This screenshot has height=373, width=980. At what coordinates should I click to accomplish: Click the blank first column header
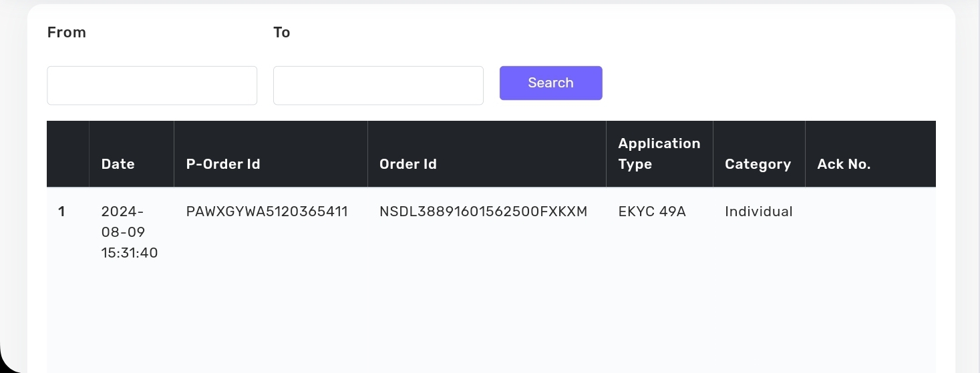pos(67,154)
